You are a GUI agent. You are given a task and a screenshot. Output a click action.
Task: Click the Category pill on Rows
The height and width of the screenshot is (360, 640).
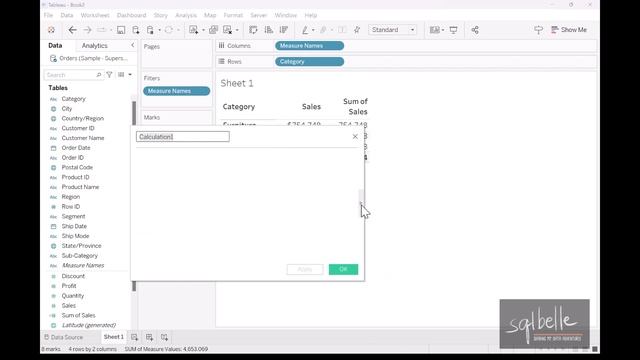tap(309, 62)
